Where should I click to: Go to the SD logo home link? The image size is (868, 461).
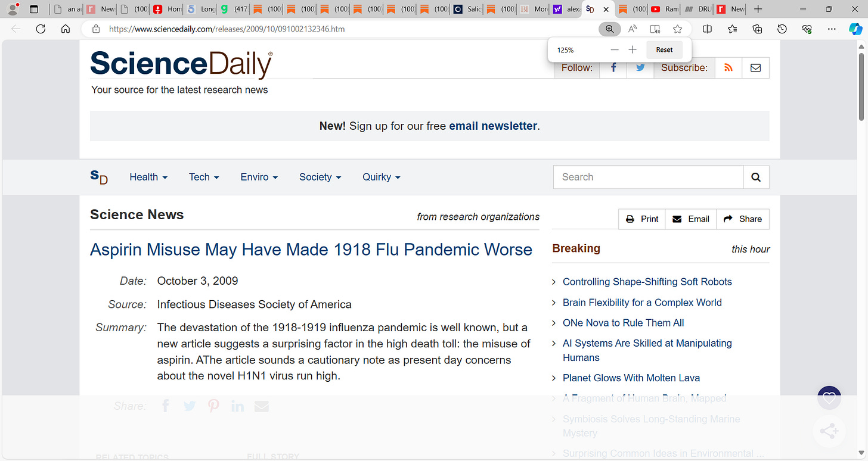(99, 177)
